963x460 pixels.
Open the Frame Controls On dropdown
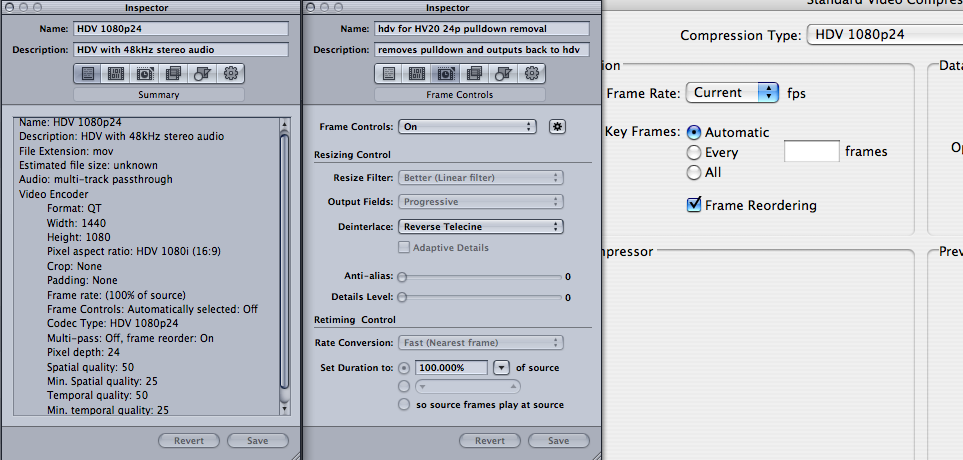(x=467, y=127)
